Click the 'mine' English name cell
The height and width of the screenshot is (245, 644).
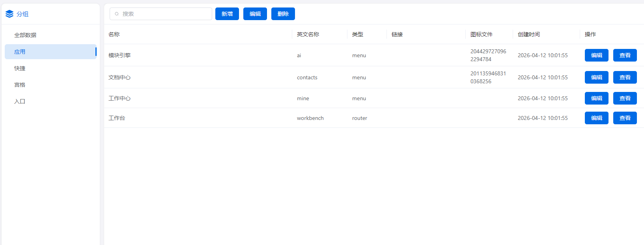click(x=303, y=98)
